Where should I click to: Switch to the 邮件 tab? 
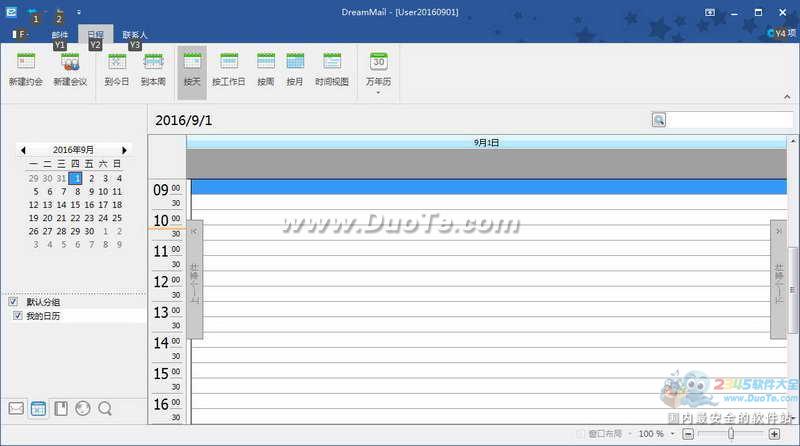pyautogui.click(x=60, y=34)
